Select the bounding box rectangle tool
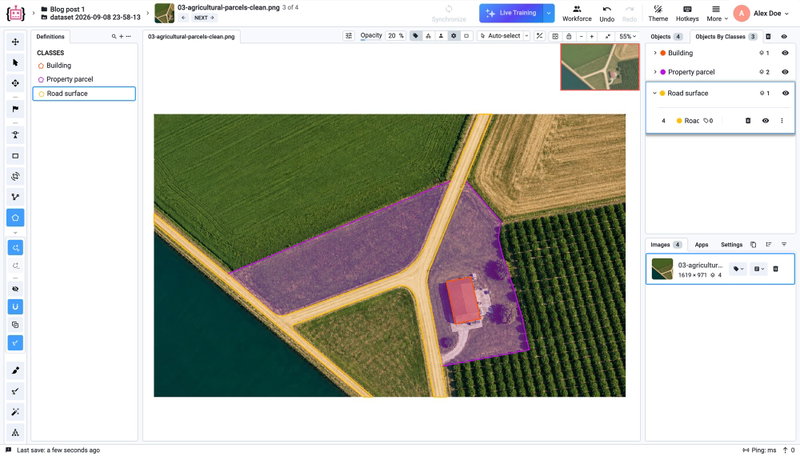This screenshot has height=456, width=800. 15,156
